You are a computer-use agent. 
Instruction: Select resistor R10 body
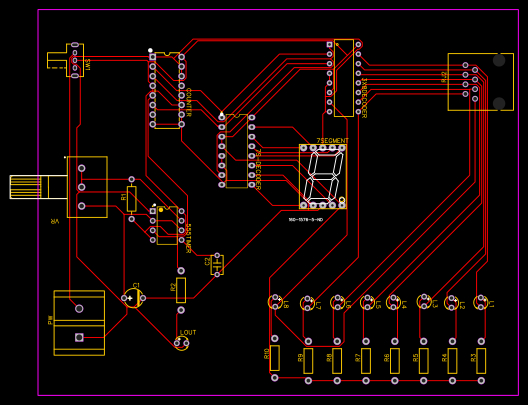pyautogui.click(x=275, y=358)
